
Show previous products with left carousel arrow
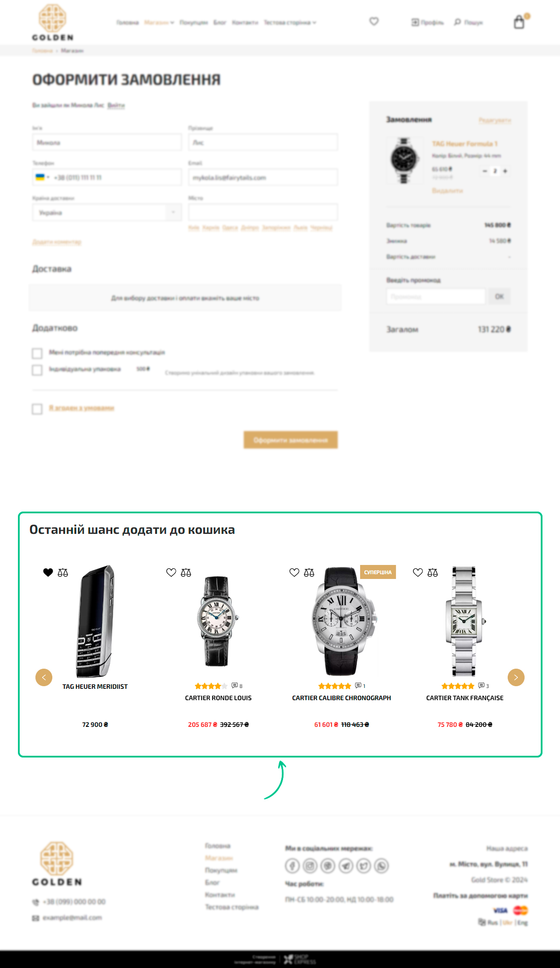pos(44,677)
